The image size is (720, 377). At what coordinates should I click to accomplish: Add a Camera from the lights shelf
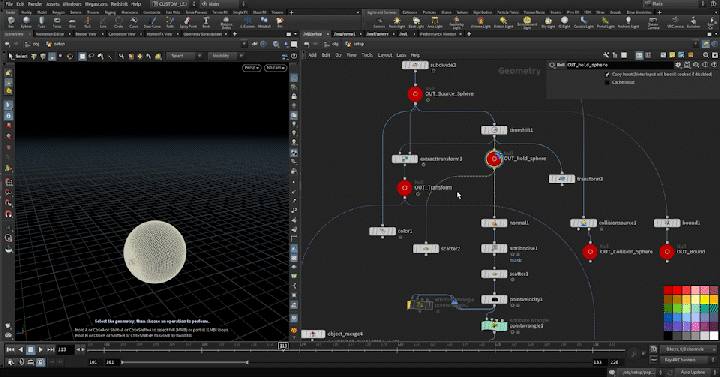coord(379,22)
